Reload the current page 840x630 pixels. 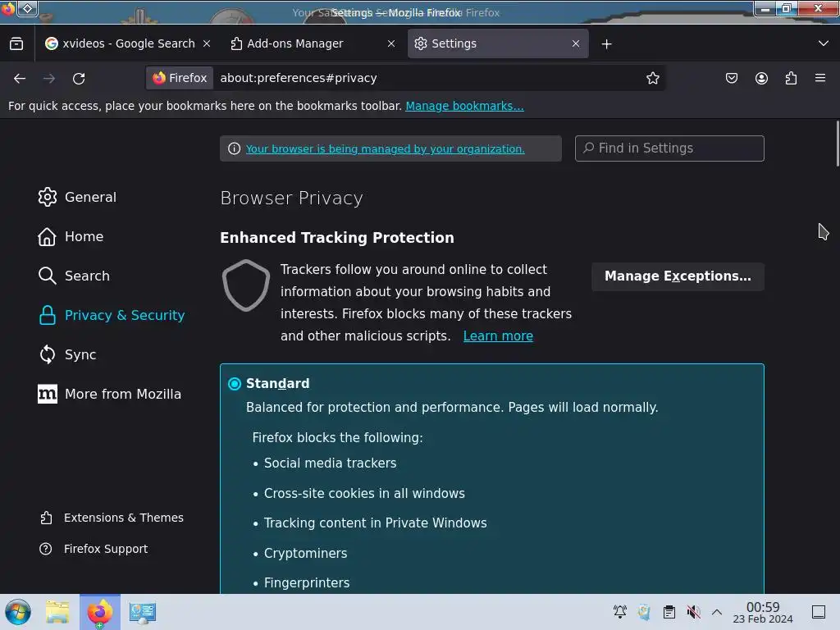(x=79, y=78)
